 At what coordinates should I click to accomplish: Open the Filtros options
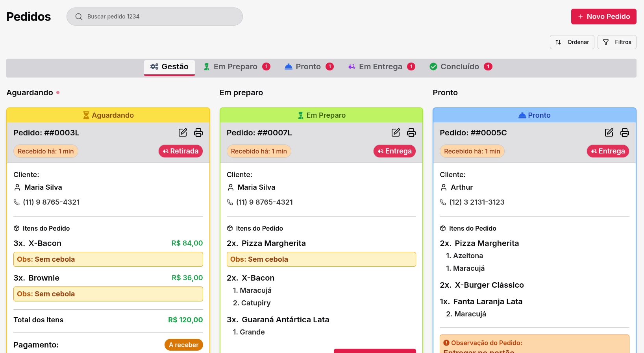[x=617, y=42]
